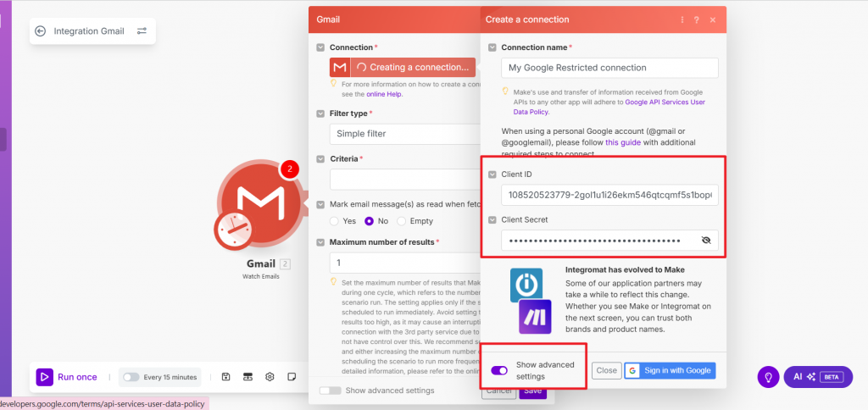Click the three-dot menu in Create a connection header
The width and height of the screenshot is (868, 410).
[682, 19]
